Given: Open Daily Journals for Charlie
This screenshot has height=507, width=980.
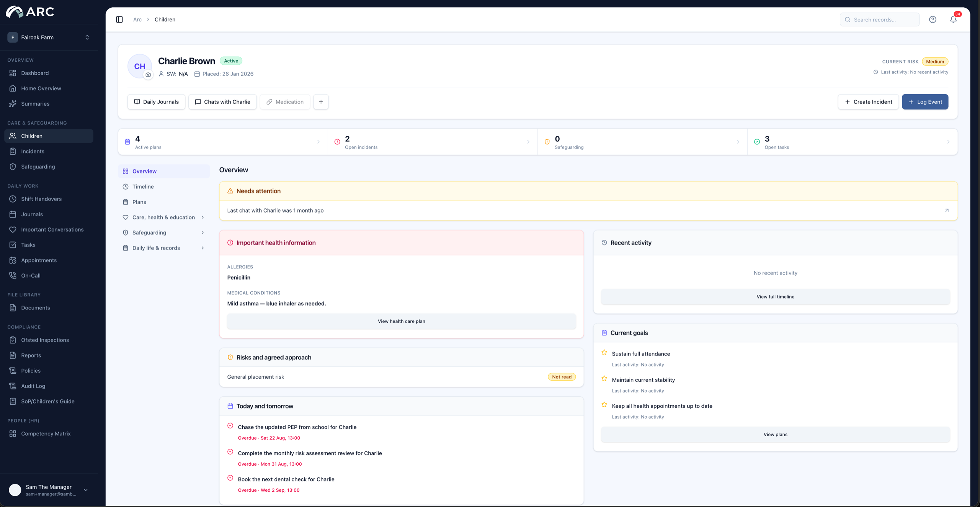Looking at the screenshot, I should (x=156, y=102).
